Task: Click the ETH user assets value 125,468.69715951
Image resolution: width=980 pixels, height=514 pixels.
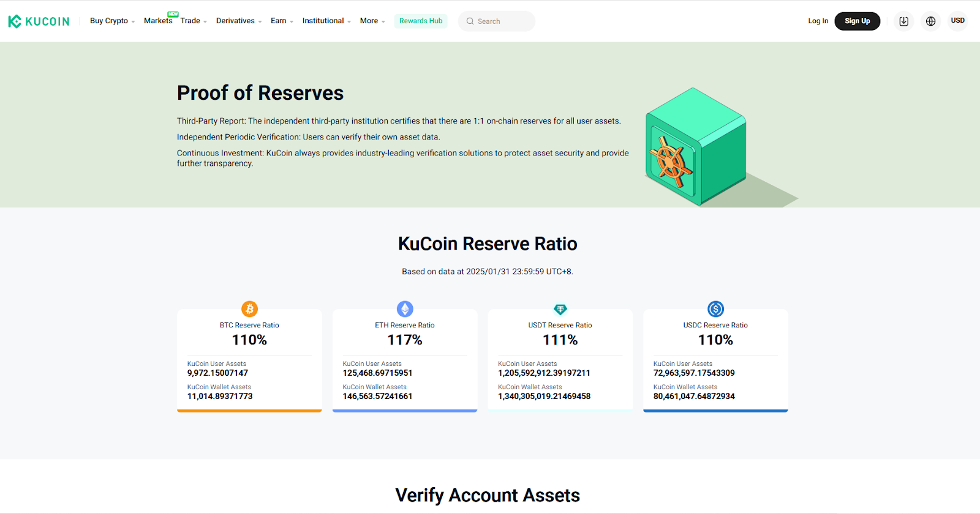Action: pos(377,373)
